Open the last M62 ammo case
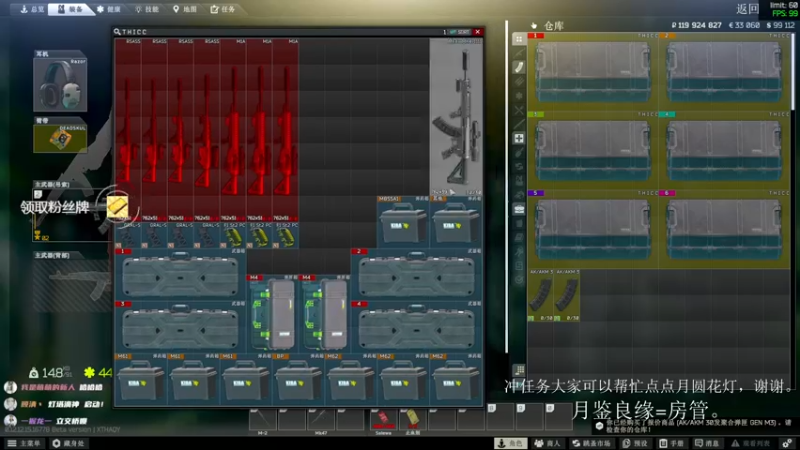Image resolution: width=800 pixels, height=450 pixels. [x=456, y=380]
